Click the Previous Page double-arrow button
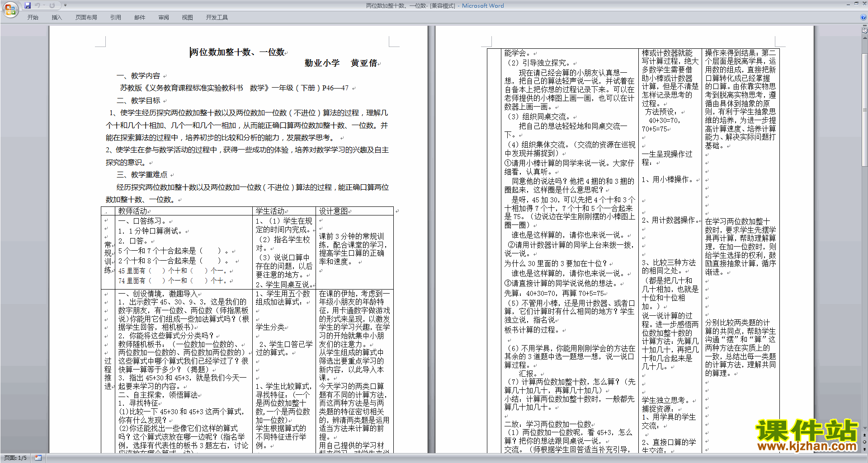868x463 pixels. tap(865, 435)
